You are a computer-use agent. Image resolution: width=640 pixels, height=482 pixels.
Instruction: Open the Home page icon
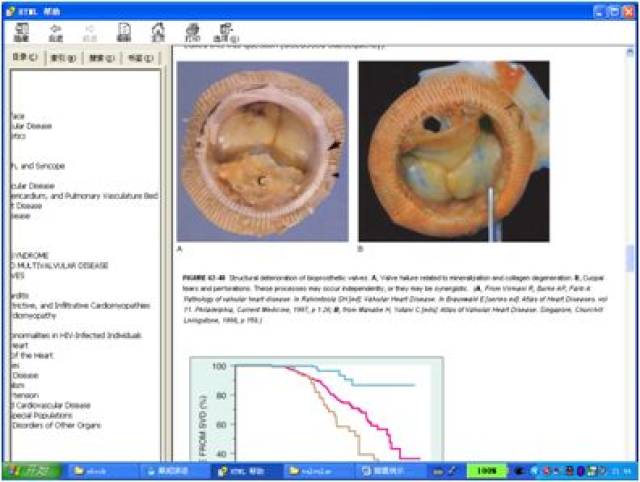[158, 32]
